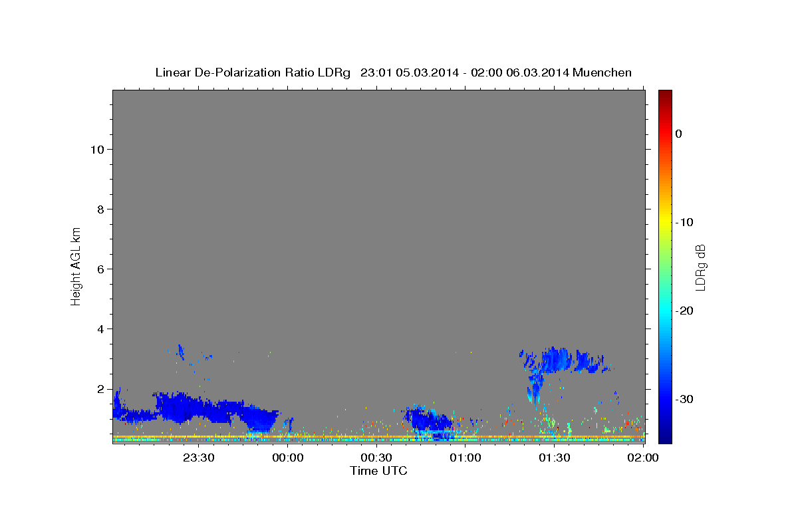This screenshot has width=798, height=532.
Task: Click the '00:30' time tick label
Action: tap(376, 458)
